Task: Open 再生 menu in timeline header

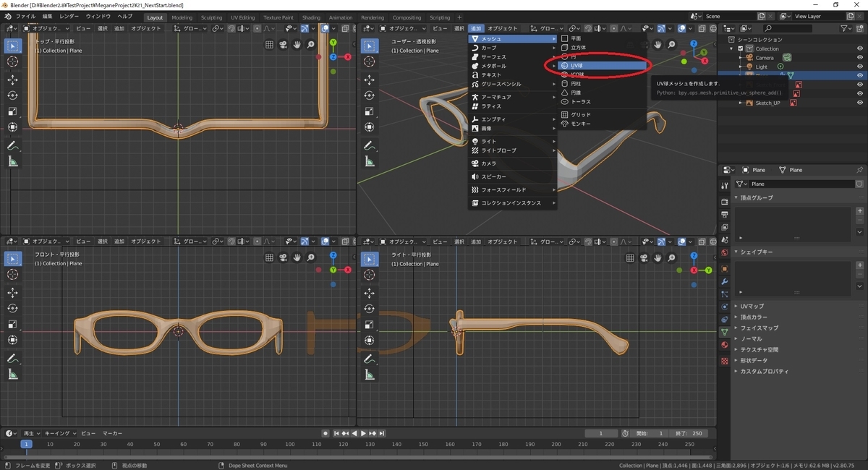Action: tap(31, 433)
